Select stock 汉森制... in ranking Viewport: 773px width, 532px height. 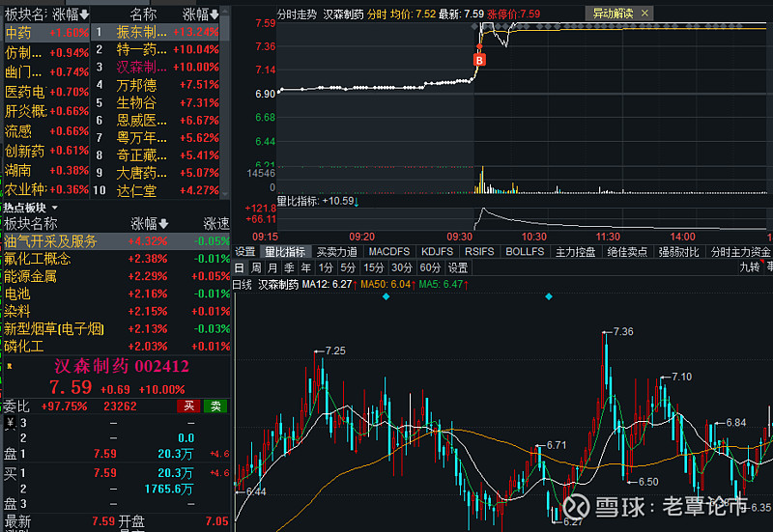coord(156,67)
